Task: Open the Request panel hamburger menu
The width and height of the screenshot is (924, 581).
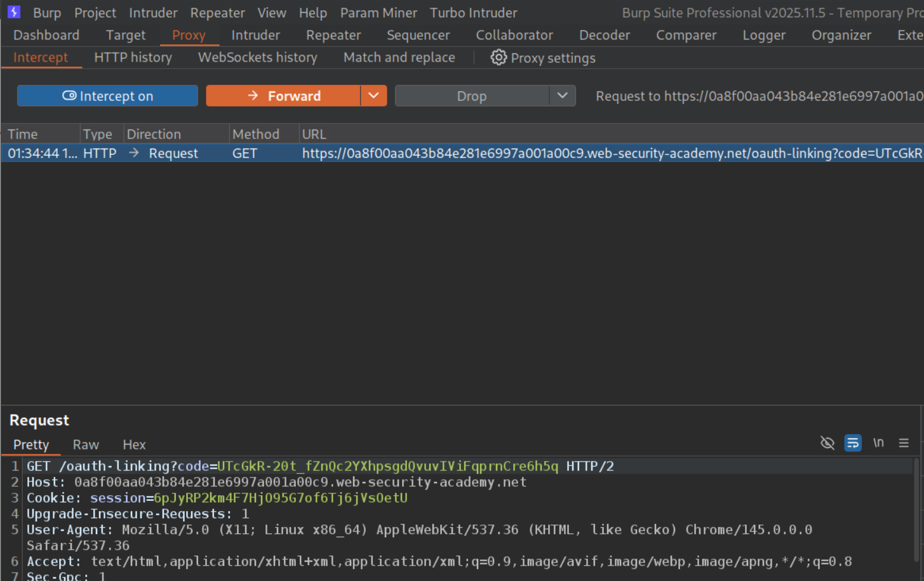Action: 904,443
